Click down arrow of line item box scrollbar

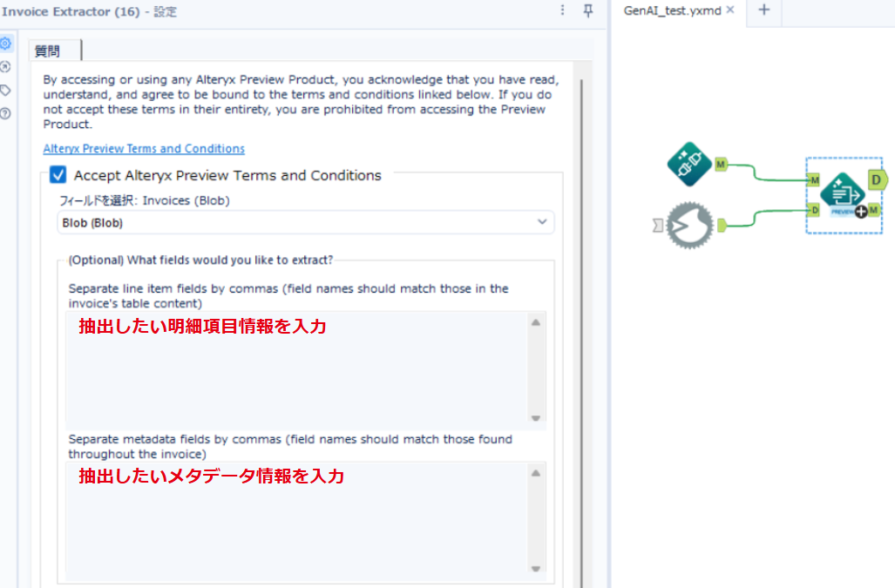(x=535, y=418)
